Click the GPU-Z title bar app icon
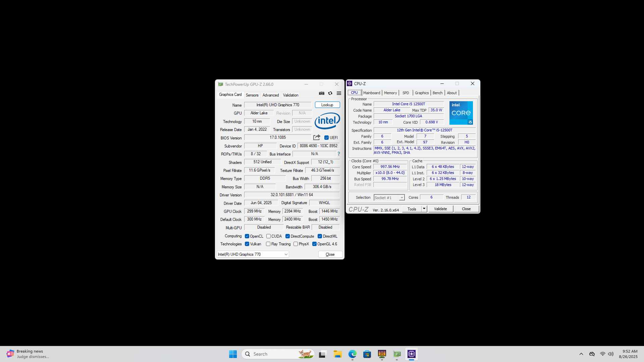The image size is (644, 362). [220, 84]
